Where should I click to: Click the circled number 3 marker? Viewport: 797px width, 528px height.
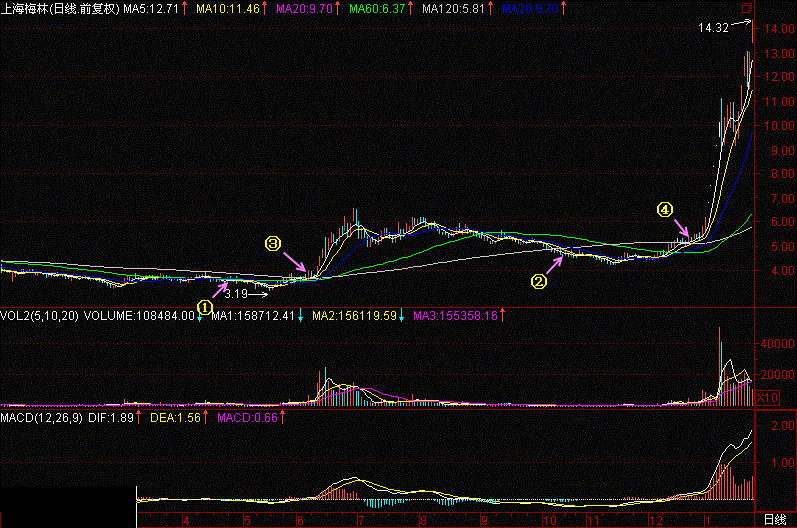(x=272, y=243)
